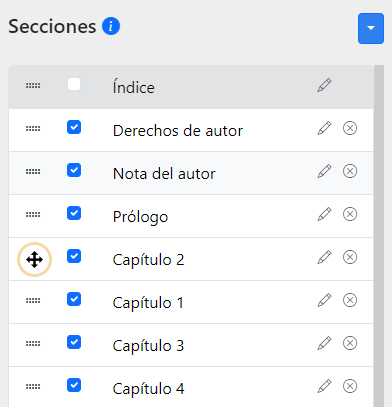
Task: Edit the Prólogo section name
Action: click(324, 214)
